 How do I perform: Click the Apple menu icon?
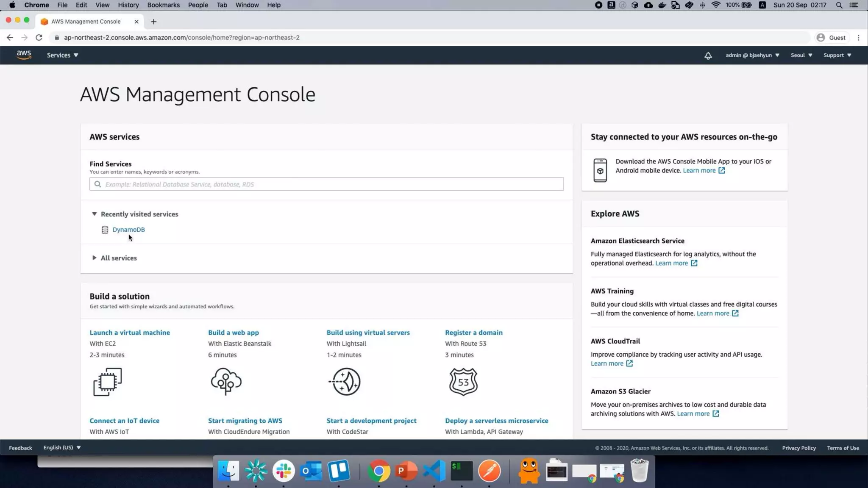(12, 5)
